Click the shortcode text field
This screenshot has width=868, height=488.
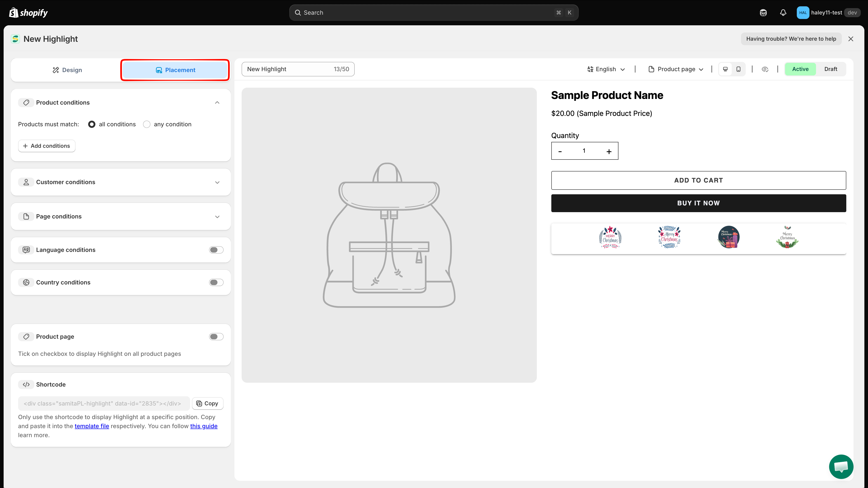point(104,404)
